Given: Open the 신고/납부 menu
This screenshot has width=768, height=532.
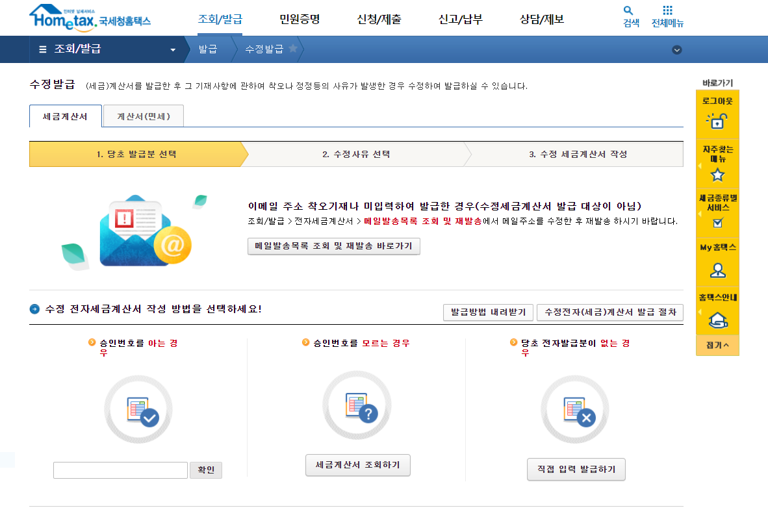Looking at the screenshot, I should click(459, 19).
